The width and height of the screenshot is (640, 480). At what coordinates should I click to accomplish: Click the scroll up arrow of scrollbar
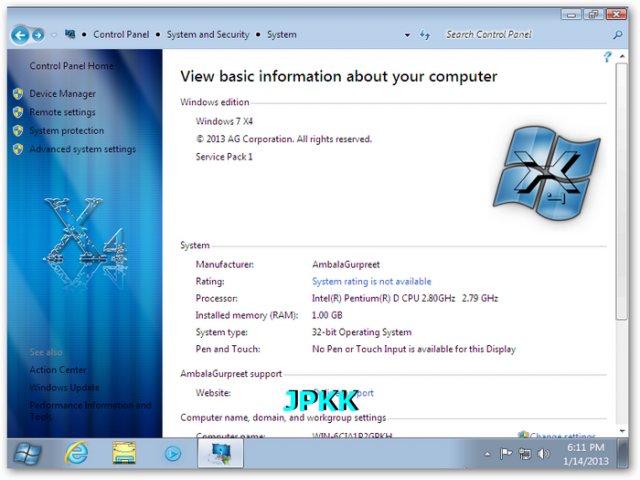coord(622,56)
